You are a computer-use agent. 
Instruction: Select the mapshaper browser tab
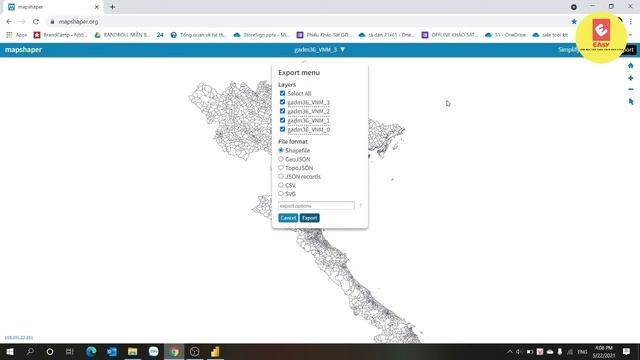(x=53, y=7)
